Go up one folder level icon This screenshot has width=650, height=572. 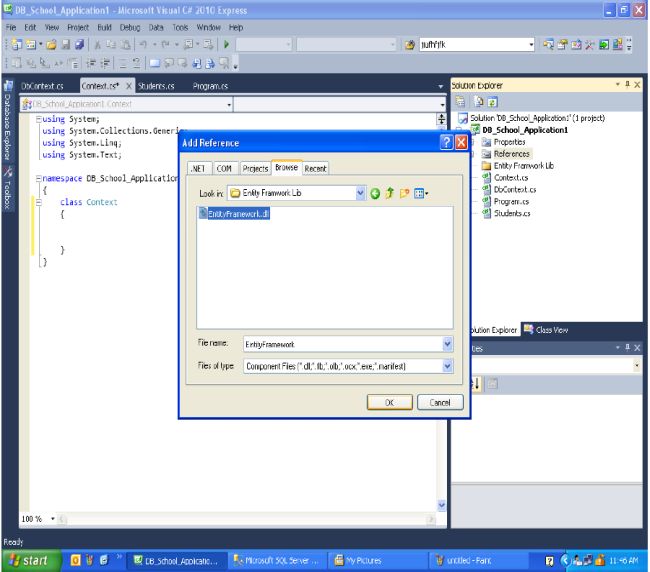coord(389,192)
